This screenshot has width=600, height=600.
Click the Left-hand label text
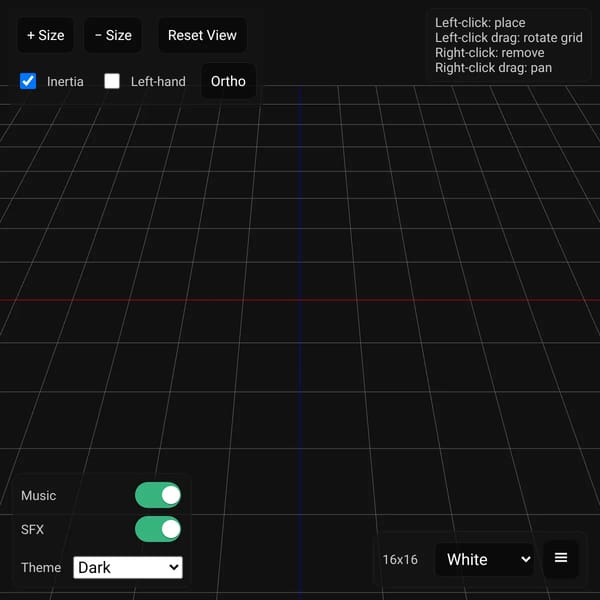click(158, 82)
